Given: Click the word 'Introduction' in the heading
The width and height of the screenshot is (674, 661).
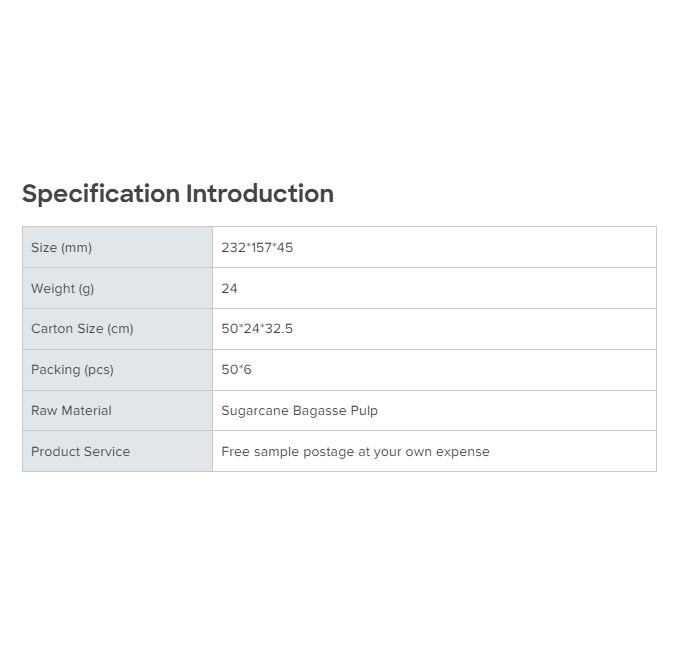Looking at the screenshot, I should point(260,194).
